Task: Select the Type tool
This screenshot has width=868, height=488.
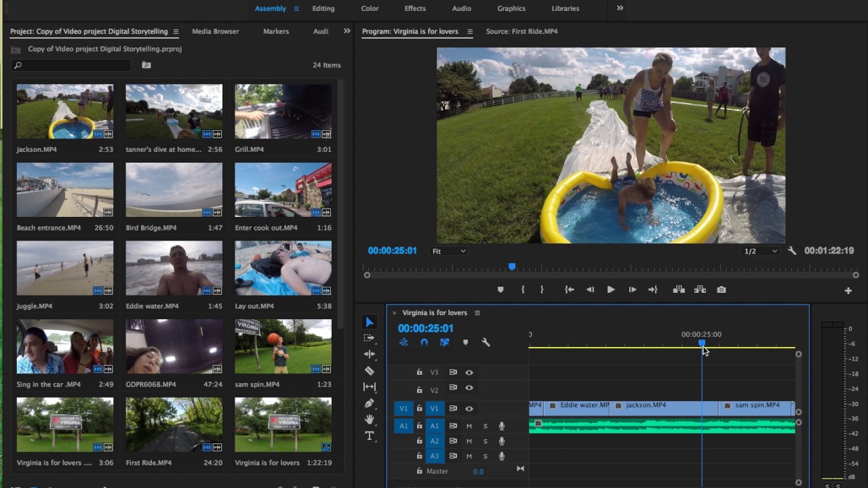Action: tap(369, 436)
